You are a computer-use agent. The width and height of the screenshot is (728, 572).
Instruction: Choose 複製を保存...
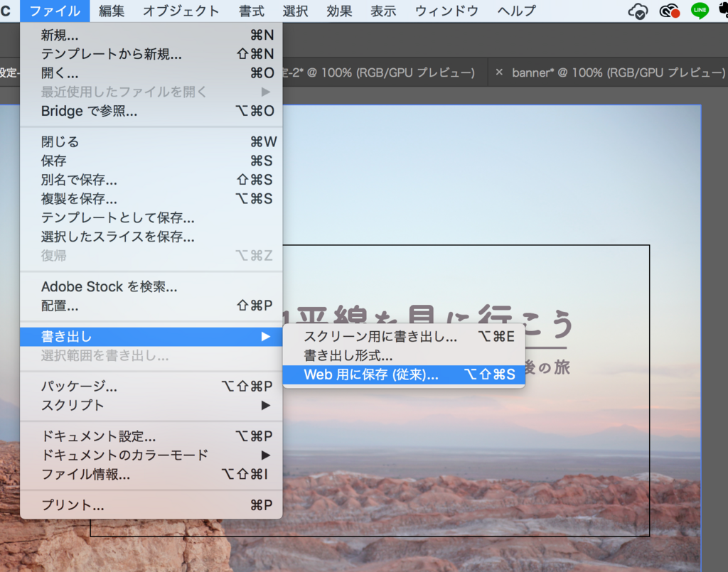point(151,198)
